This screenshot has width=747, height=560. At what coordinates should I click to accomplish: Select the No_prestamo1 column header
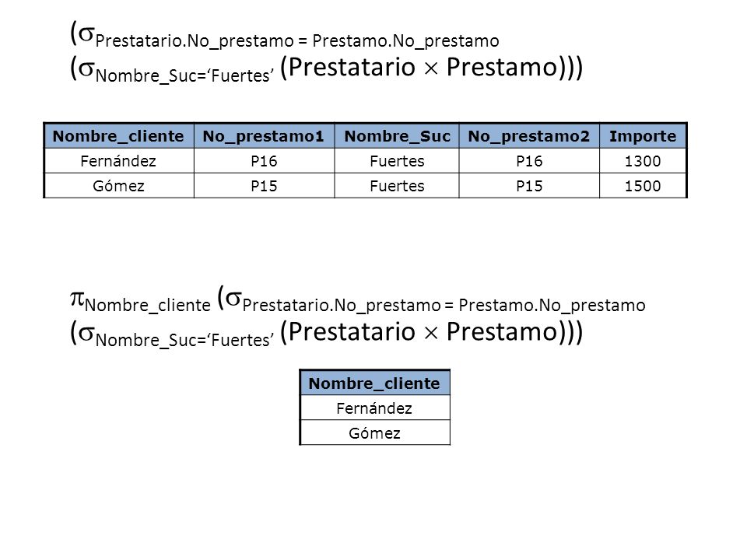coord(264,136)
